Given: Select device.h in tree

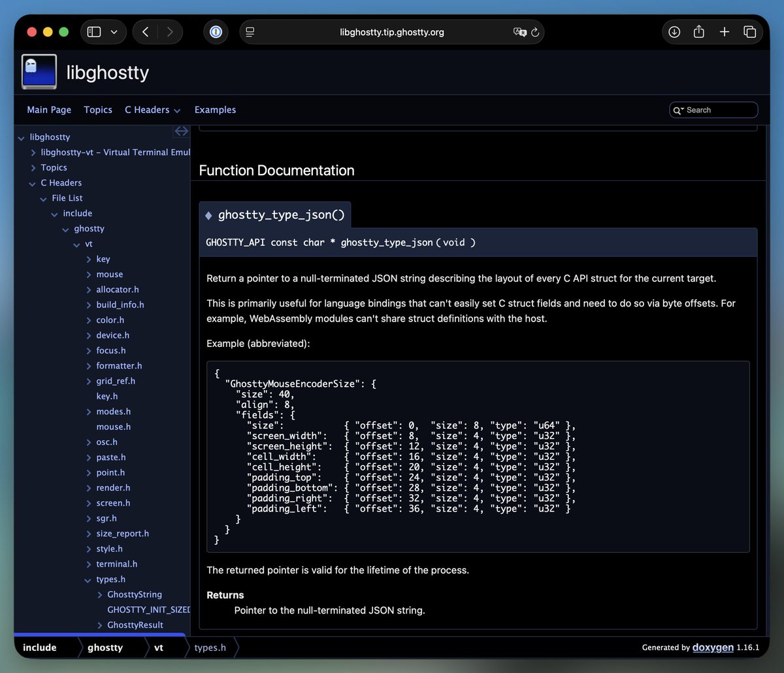Looking at the screenshot, I should tap(112, 335).
